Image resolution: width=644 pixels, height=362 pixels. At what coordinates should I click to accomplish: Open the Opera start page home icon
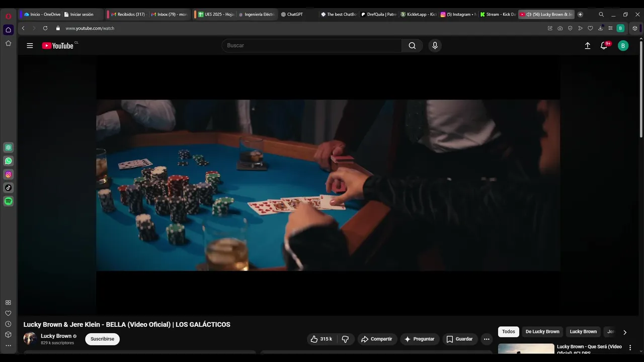tap(8, 30)
